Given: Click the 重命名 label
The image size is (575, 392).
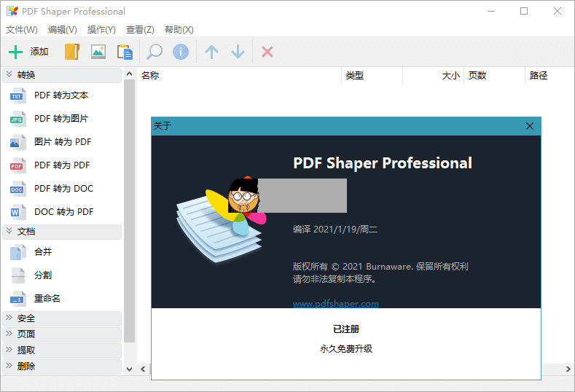Looking at the screenshot, I should pyautogui.click(x=47, y=299).
